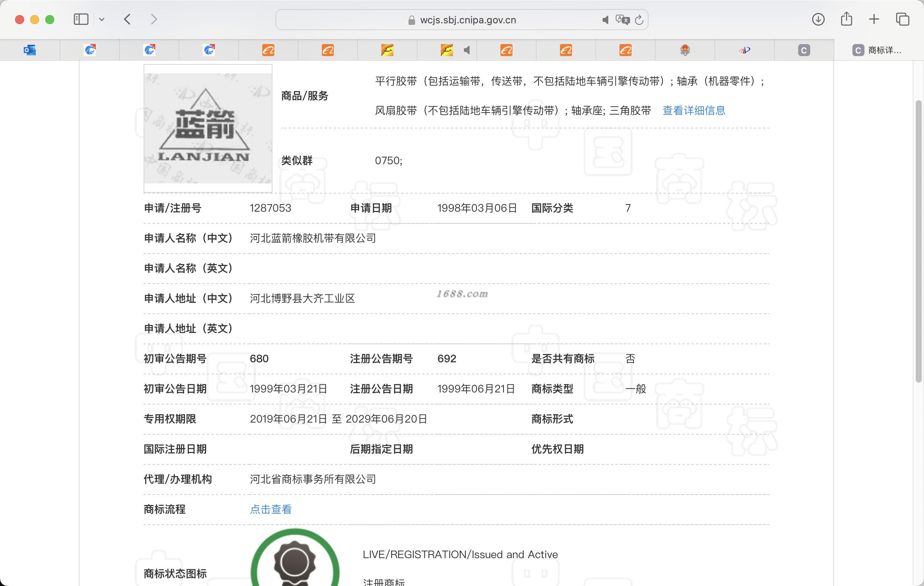The image size is (924, 586).
Task: Select registration announcement date 1999年06月21日
Action: coord(476,389)
